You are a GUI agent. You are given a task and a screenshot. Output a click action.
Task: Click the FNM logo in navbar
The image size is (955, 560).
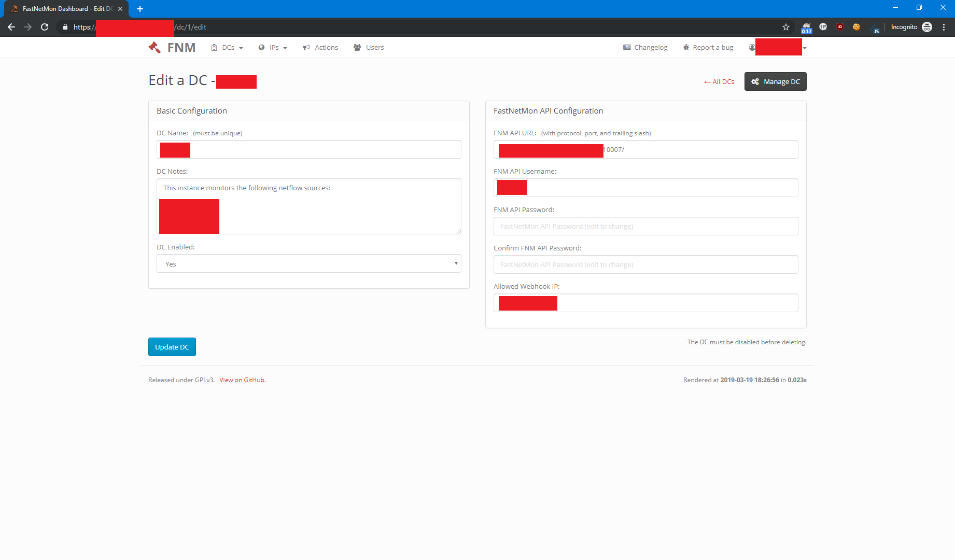[x=172, y=47]
